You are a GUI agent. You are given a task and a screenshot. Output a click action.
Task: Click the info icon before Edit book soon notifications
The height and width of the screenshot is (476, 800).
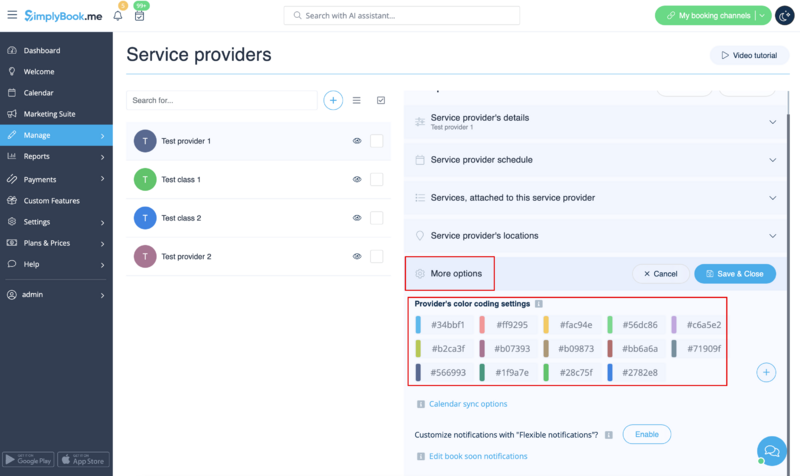point(420,457)
